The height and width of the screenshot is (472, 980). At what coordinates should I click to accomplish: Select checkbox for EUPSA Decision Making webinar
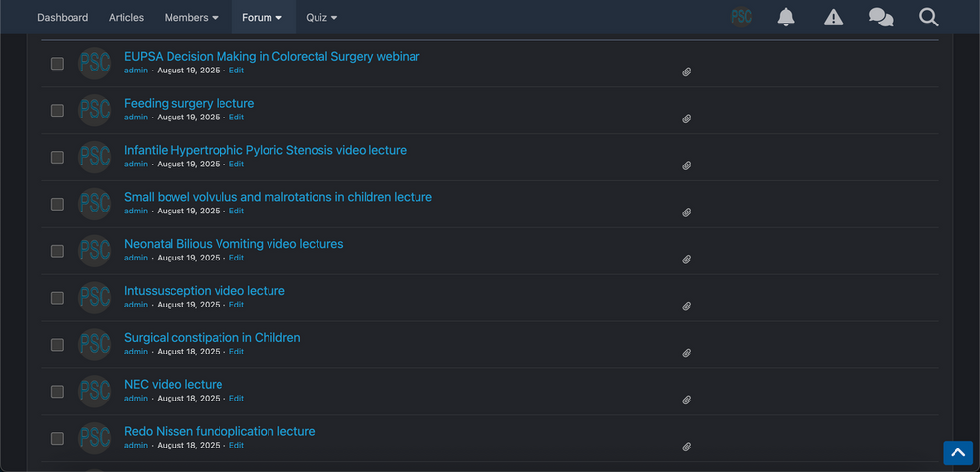(57, 63)
